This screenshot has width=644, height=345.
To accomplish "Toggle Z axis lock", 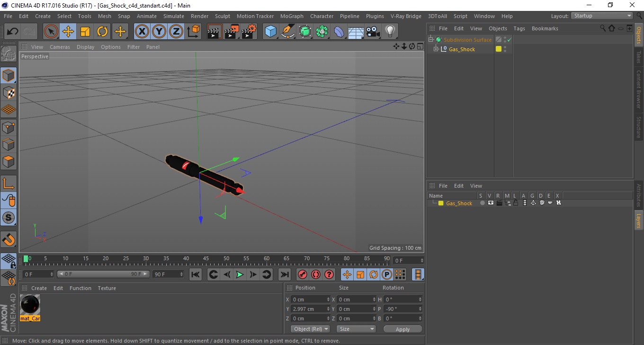I will [x=176, y=32].
